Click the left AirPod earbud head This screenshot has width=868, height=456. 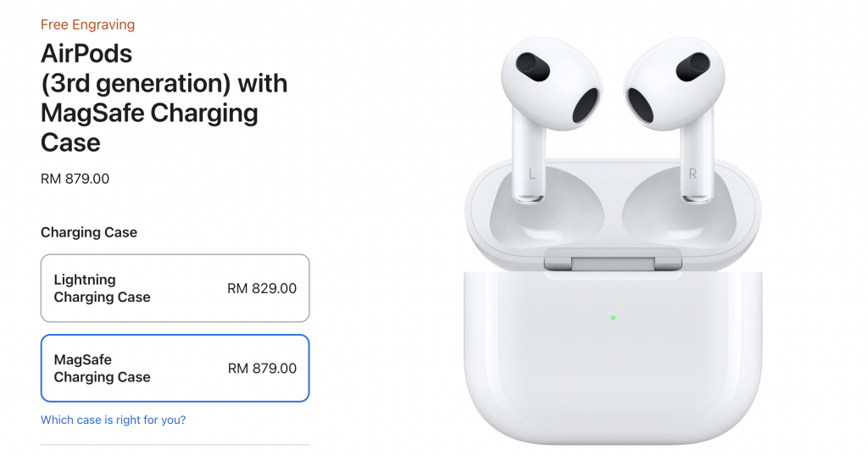click(551, 83)
